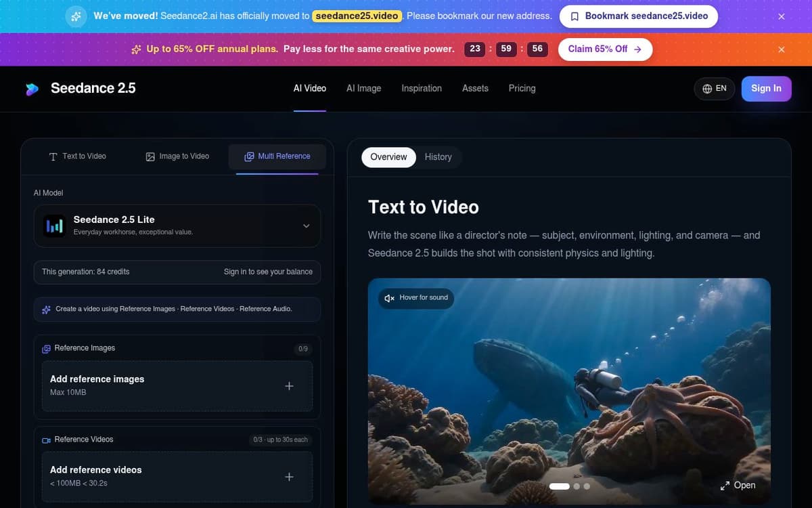Screen dimensions: 812x508
Task: Close the 'We've moved' announcement banner
Action: coord(782,16)
